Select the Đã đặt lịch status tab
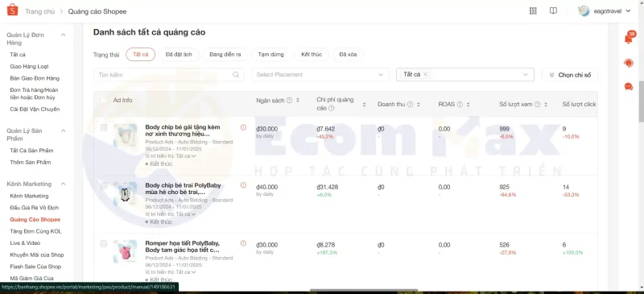644x294 pixels. pyautogui.click(x=179, y=54)
